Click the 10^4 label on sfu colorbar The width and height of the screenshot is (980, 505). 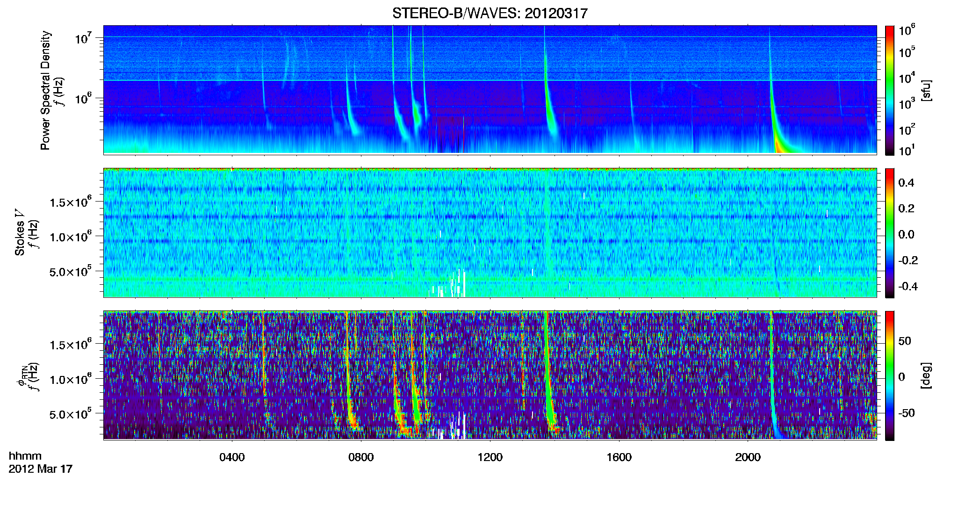click(907, 77)
